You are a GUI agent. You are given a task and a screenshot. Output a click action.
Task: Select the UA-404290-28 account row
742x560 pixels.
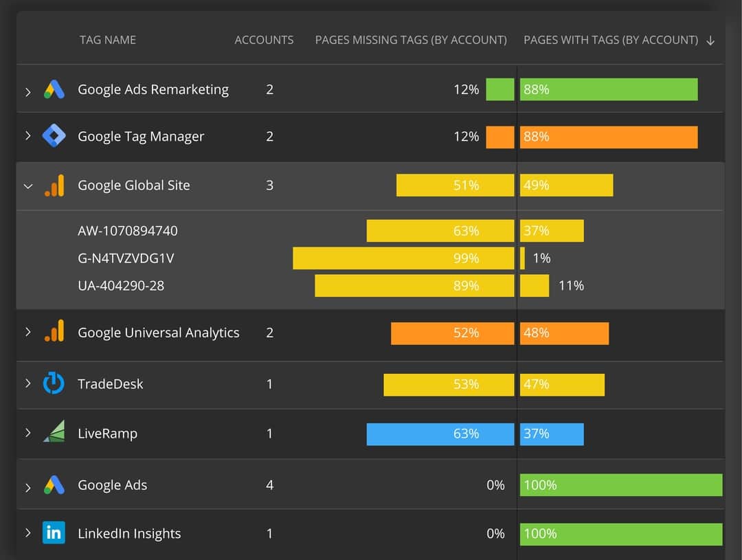point(370,285)
